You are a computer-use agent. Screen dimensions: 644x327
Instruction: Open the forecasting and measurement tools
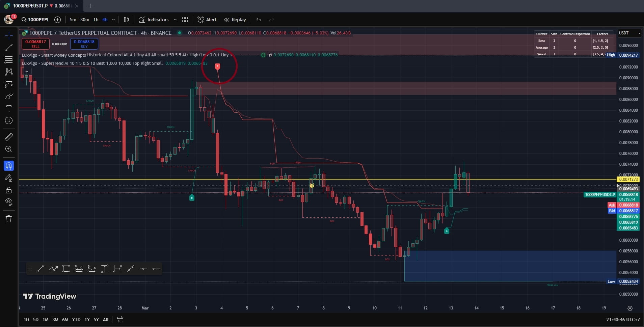coord(9,84)
